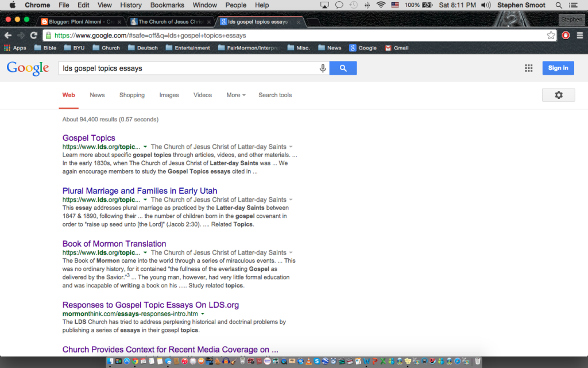Open the People menu in menu bar
Screen dimensions: 588x368
click(236, 5)
